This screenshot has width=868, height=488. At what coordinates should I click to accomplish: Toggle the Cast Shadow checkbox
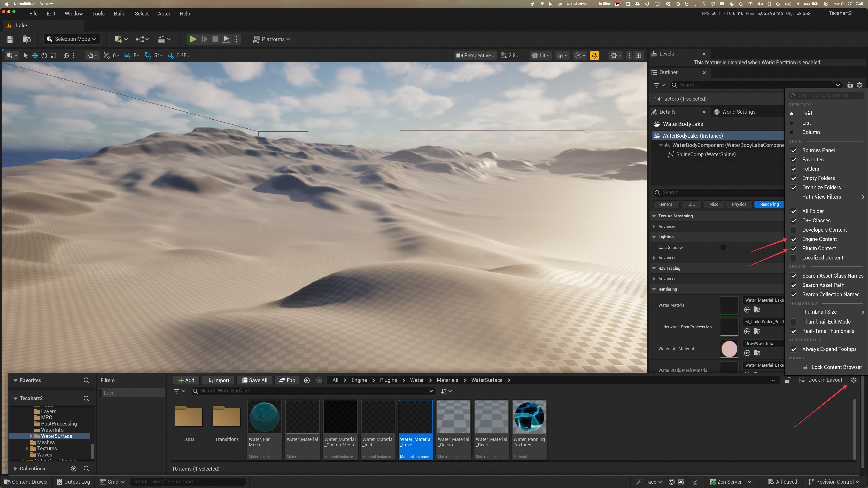723,247
